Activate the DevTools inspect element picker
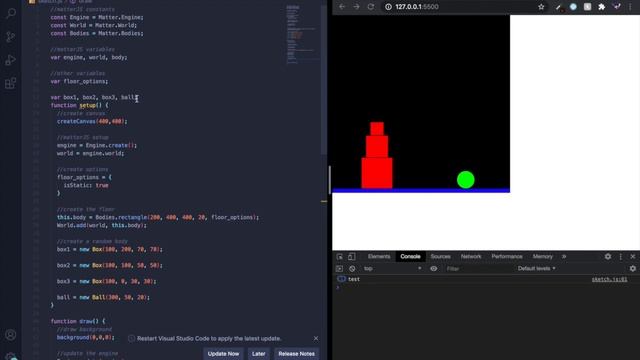640x360 pixels. [340, 257]
